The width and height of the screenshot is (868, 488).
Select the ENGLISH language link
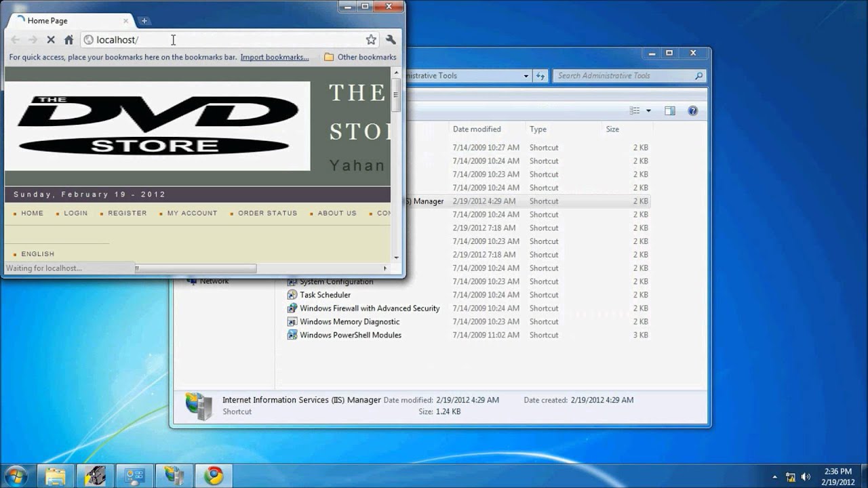coord(38,254)
